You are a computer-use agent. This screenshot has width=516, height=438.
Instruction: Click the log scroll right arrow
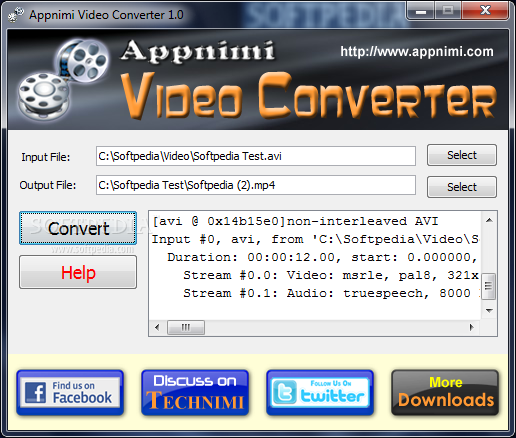click(x=471, y=327)
